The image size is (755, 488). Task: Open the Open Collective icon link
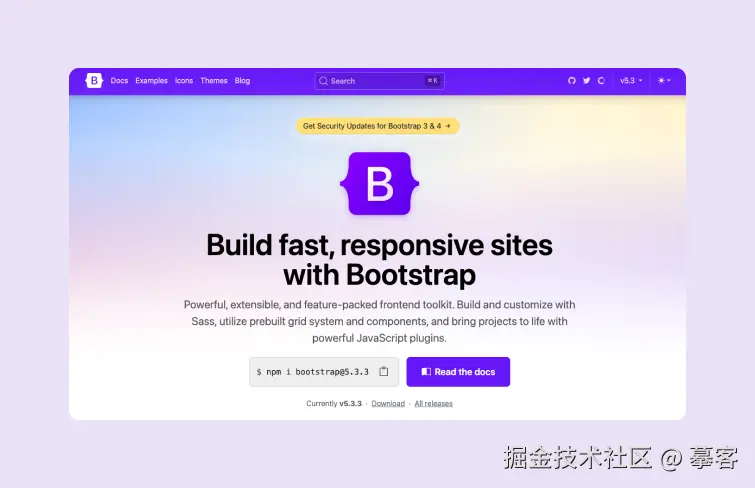[x=601, y=80]
